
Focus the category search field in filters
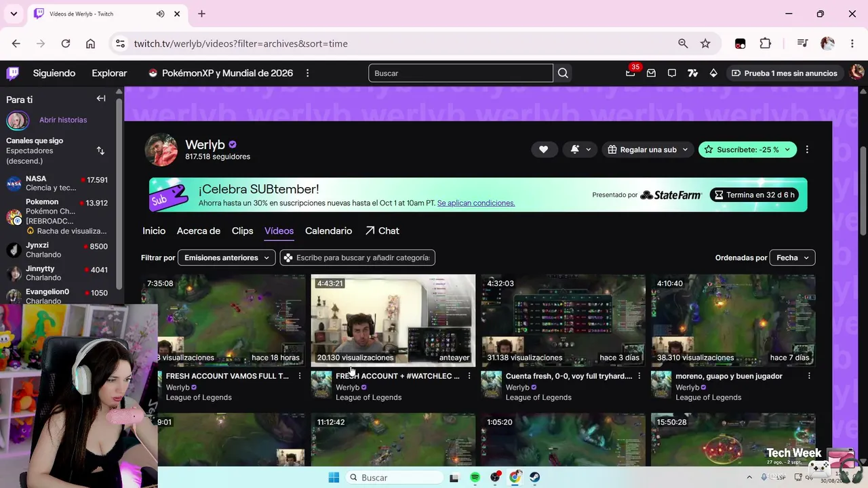point(357,258)
